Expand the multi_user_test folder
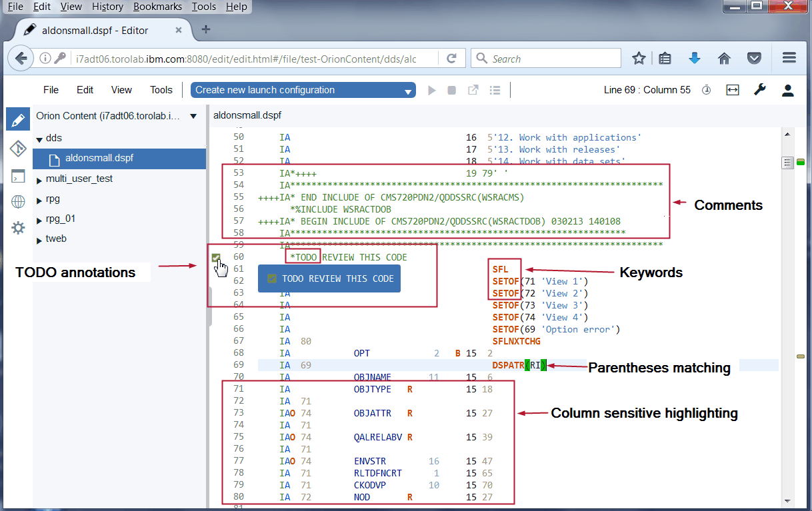 40,179
